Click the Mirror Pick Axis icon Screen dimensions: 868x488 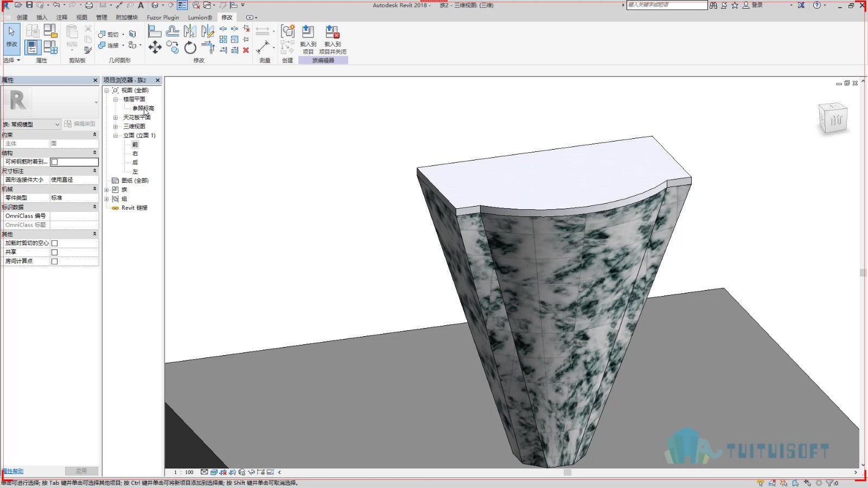[x=190, y=31]
